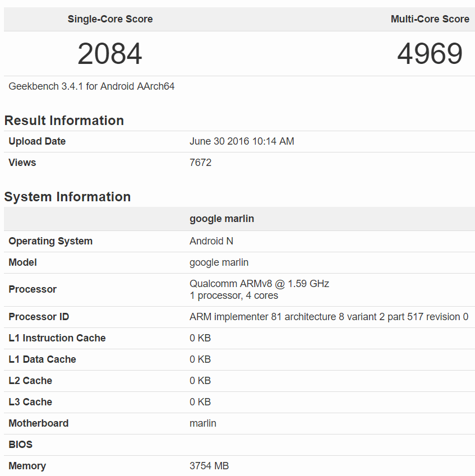
Task: Click the multi-core score 4969
Action: pyautogui.click(x=430, y=54)
